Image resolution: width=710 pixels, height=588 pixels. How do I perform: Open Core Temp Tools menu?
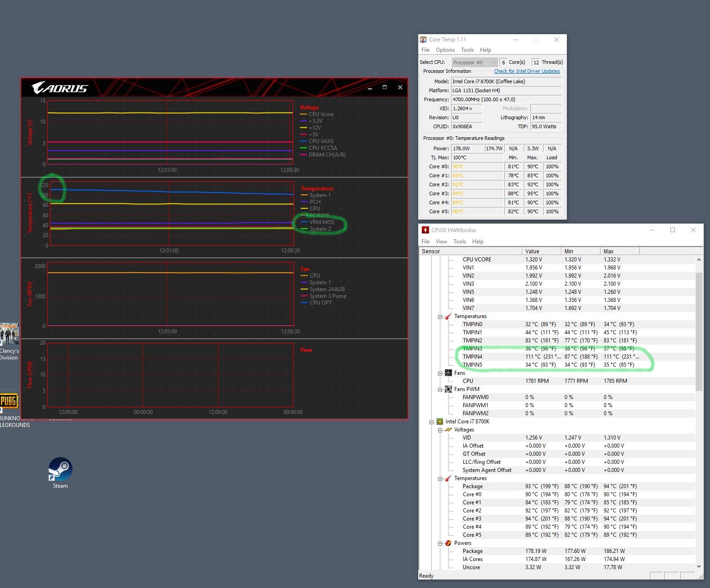coord(467,50)
